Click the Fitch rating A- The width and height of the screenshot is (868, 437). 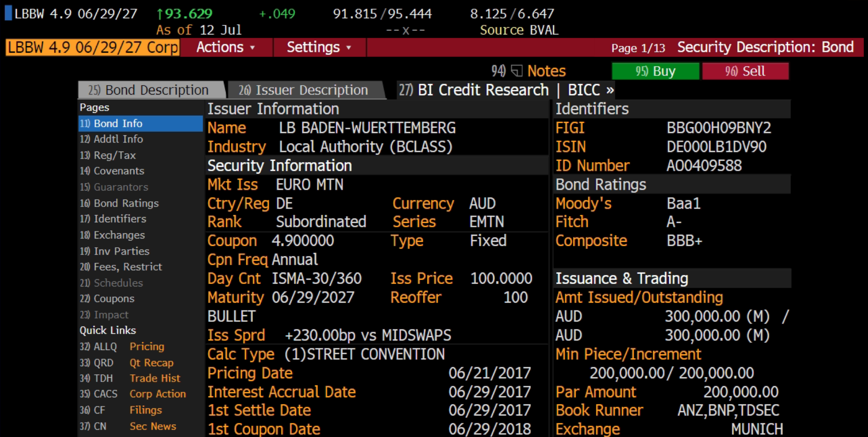pyautogui.click(x=674, y=222)
